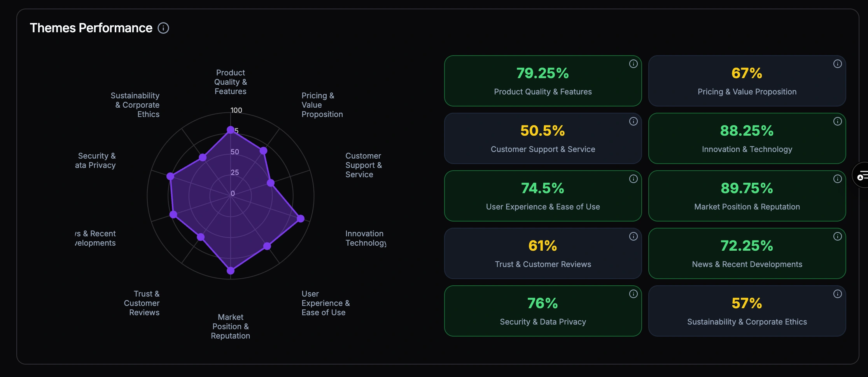Click the Innovation & Technology radar data point

(301, 218)
